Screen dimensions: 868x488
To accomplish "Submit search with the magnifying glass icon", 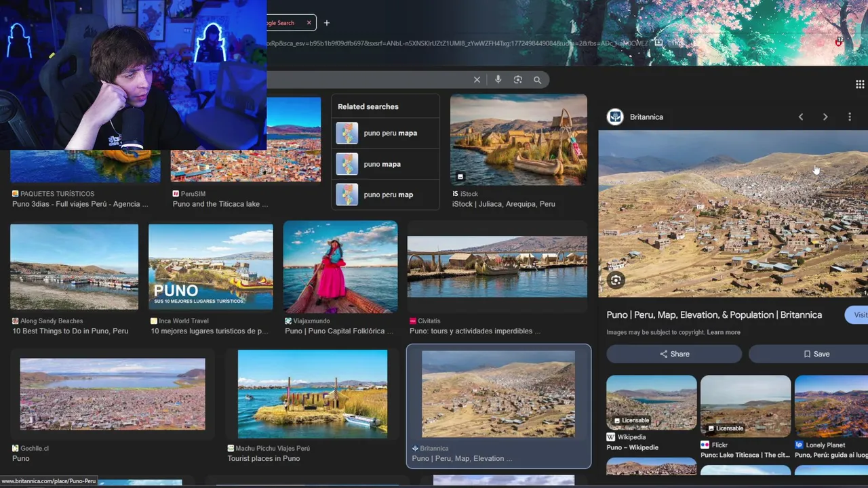I will [537, 80].
